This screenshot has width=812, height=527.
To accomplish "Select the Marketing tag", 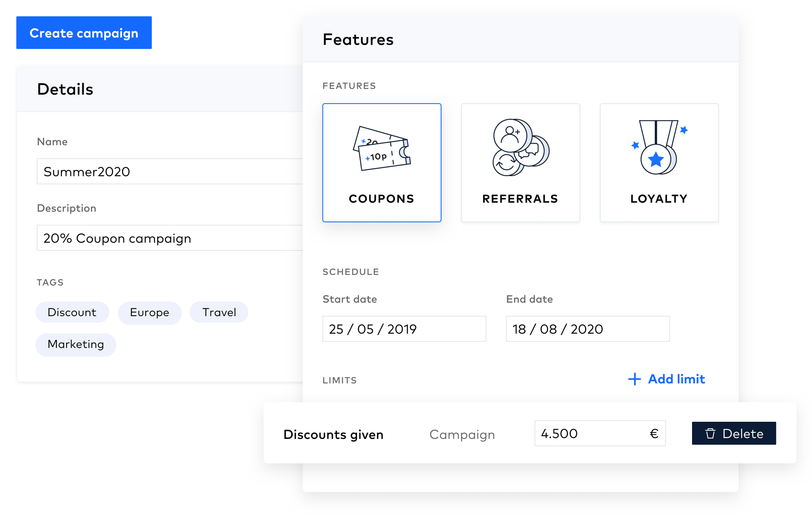I will (x=76, y=345).
